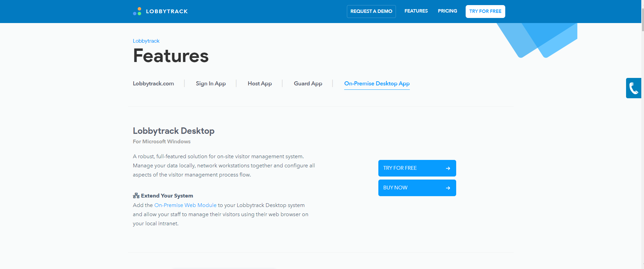Click the Lobbytrack colored dots logo icon
Screen dimensions: 644x269
tap(137, 11)
